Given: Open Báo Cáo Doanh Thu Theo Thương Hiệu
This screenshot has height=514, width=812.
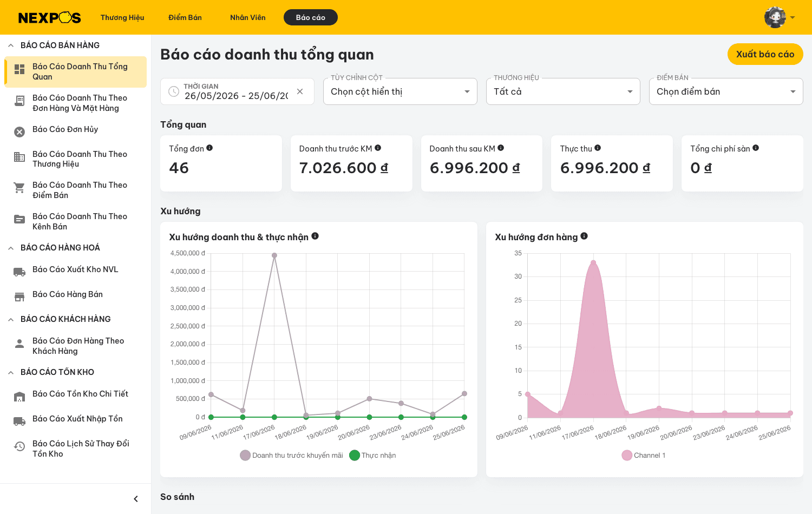Looking at the screenshot, I should 75,159.
